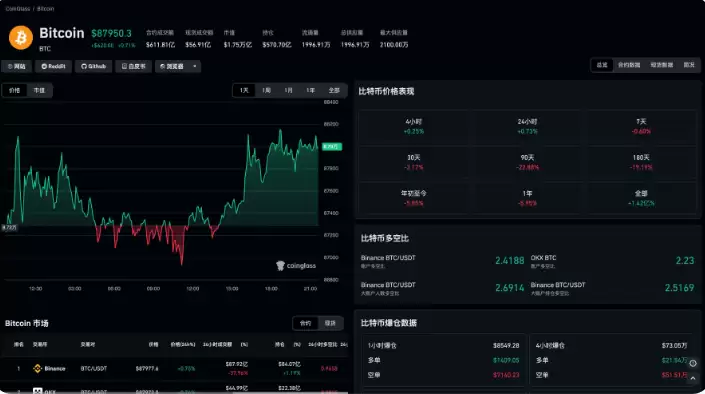Select the 1天 chart range
Screen dimensions: 705x394
pos(244,90)
